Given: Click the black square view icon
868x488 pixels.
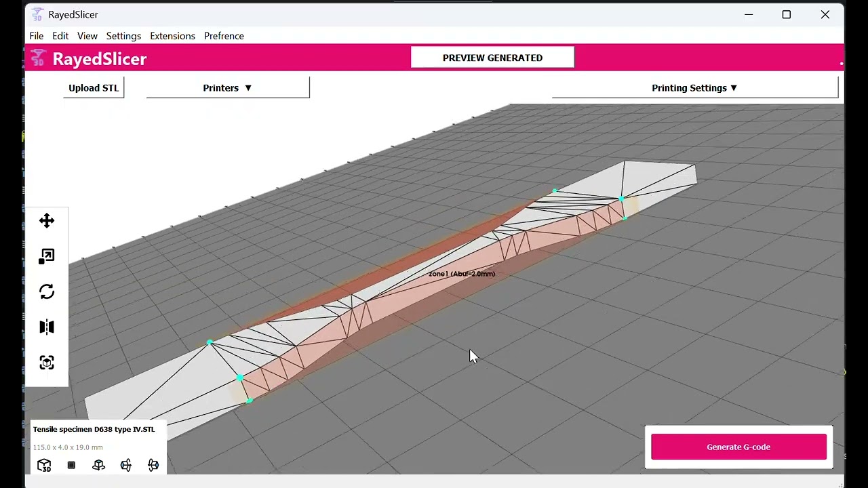Looking at the screenshot, I should (x=71, y=465).
